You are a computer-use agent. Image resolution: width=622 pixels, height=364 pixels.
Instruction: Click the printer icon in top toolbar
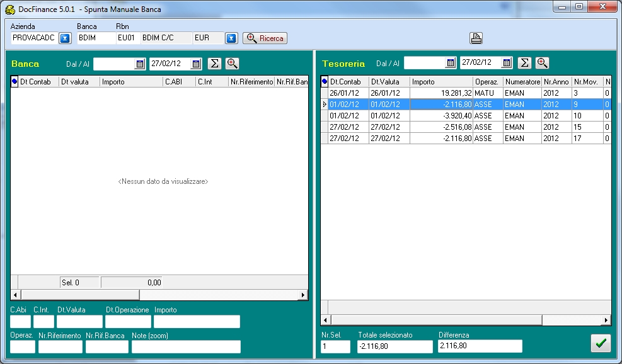pyautogui.click(x=476, y=38)
